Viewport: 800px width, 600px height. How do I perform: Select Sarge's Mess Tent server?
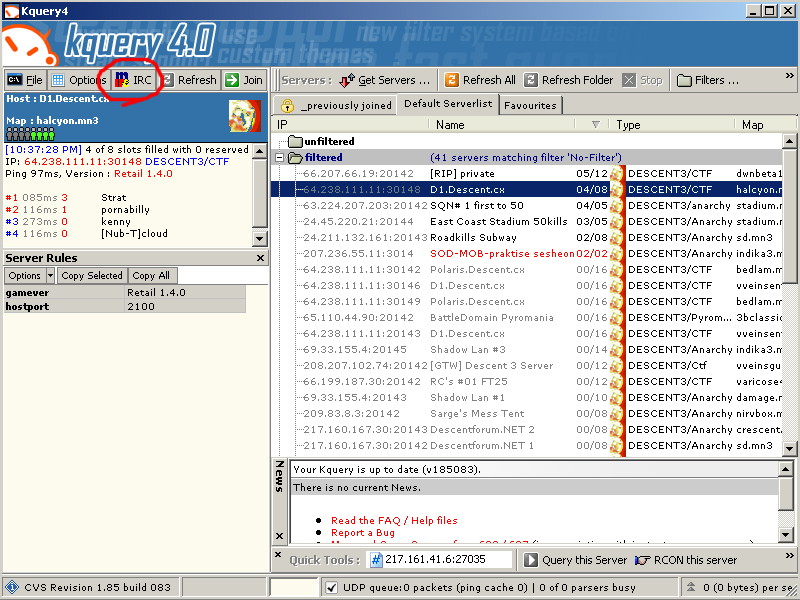[x=527, y=414]
